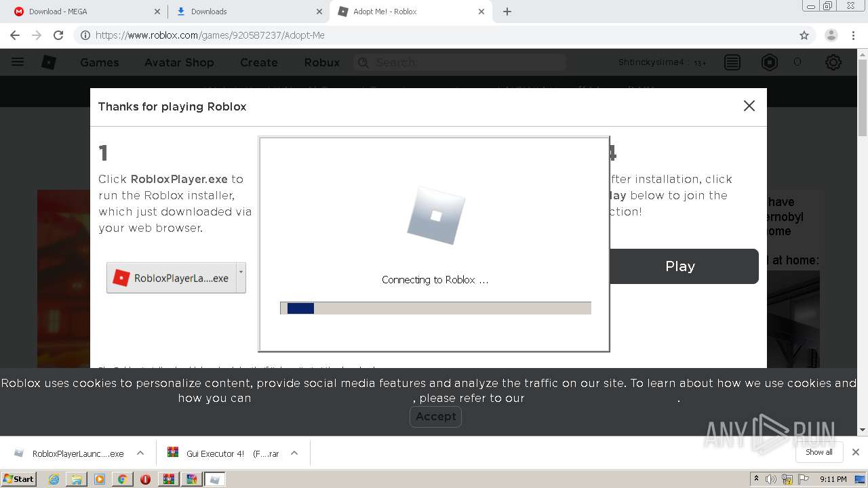Switch to the Downloads tab
The image size is (868, 488).
[248, 12]
